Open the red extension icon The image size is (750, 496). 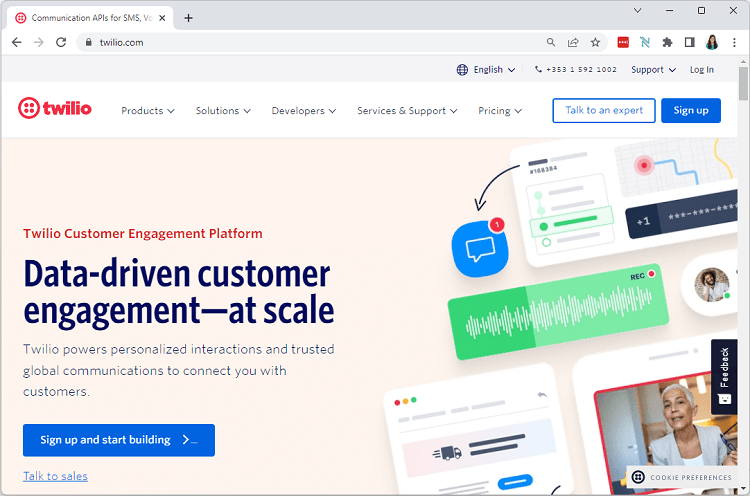[623, 42]
